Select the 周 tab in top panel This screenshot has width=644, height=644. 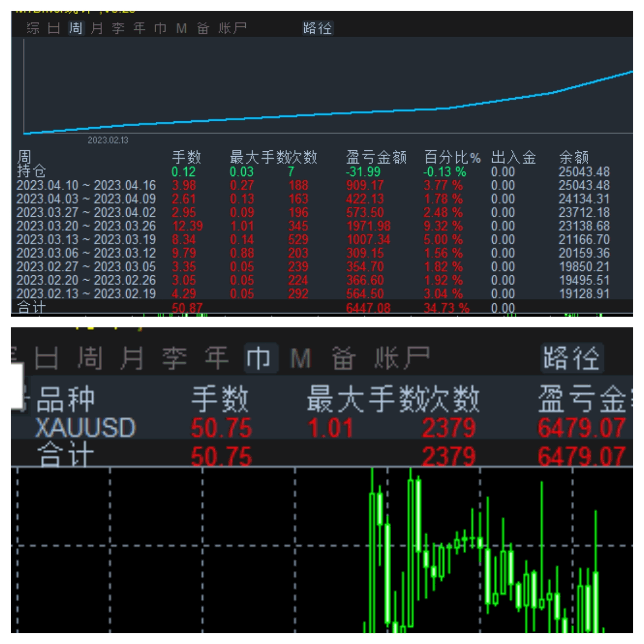pos(76,28)
